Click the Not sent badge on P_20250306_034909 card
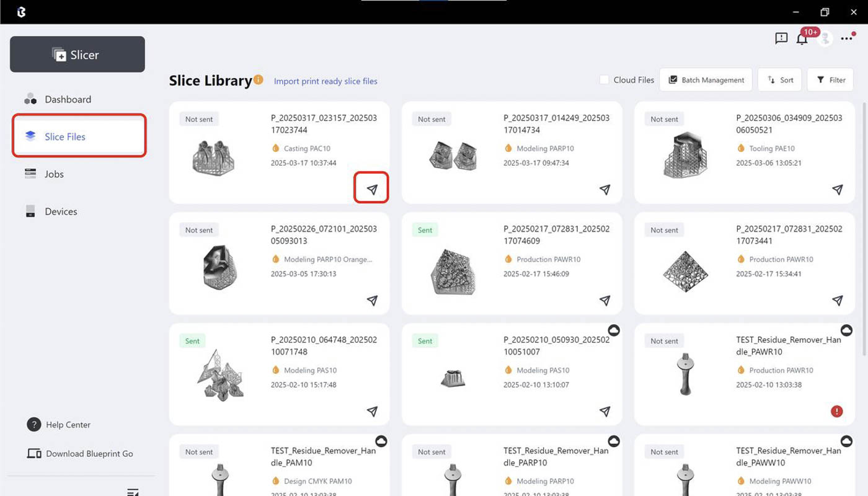868x496 pixels. 664,119
